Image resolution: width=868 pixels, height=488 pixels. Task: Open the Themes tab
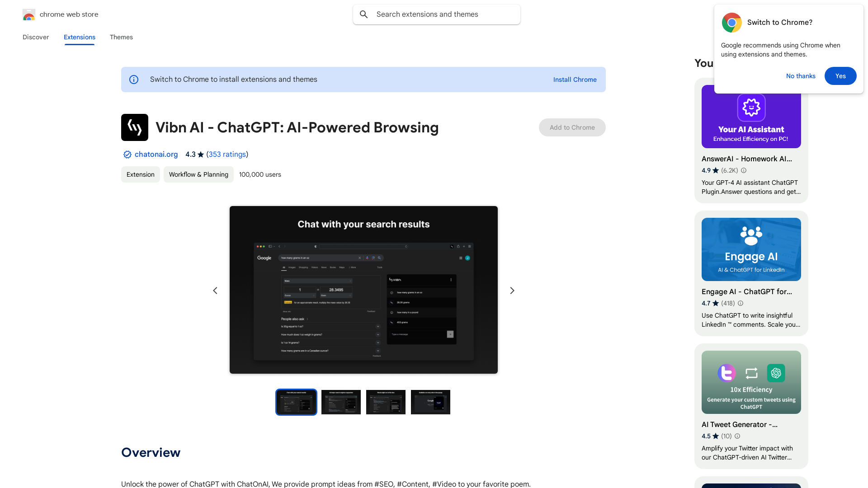[x=121, y=37]
